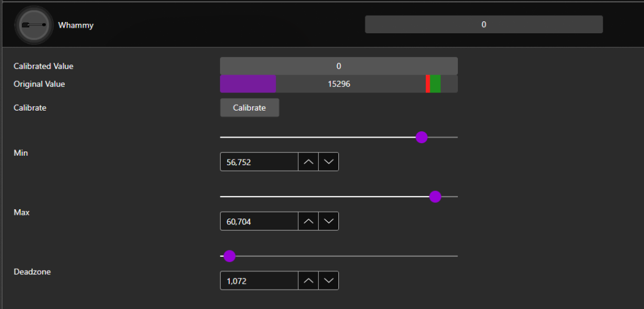Click the Calibrate button
The image size is (644, 309).
click(249, 107)
